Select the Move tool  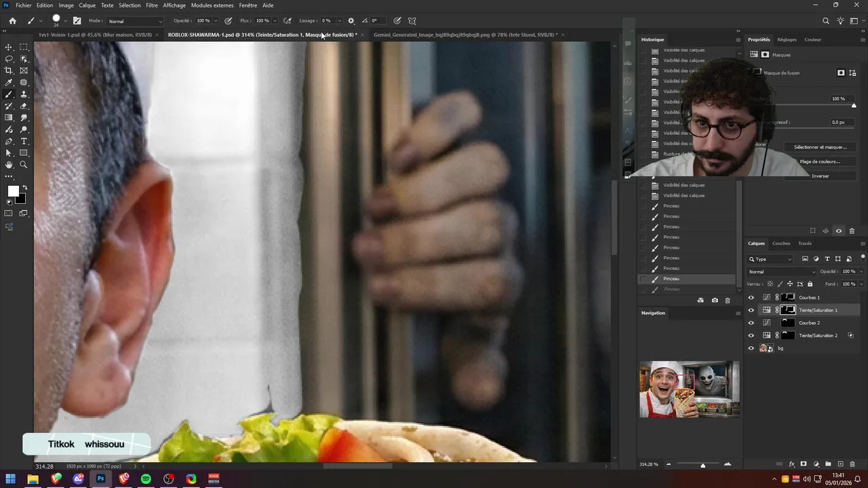click(x=9, y=47)
